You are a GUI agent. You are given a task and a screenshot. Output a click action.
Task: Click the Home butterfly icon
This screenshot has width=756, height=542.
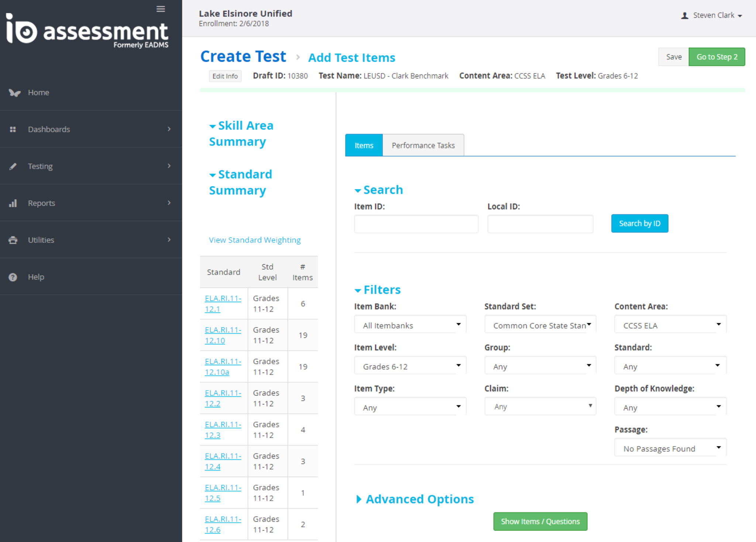[x=14, y=93]
